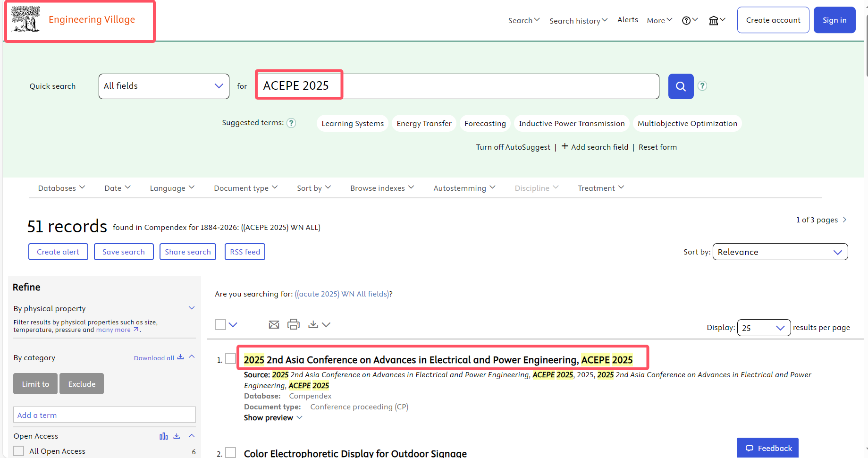Viewport: 868px width, 458px height.
Task: Click the RSS feed button
Action: (x=245, y=252)
